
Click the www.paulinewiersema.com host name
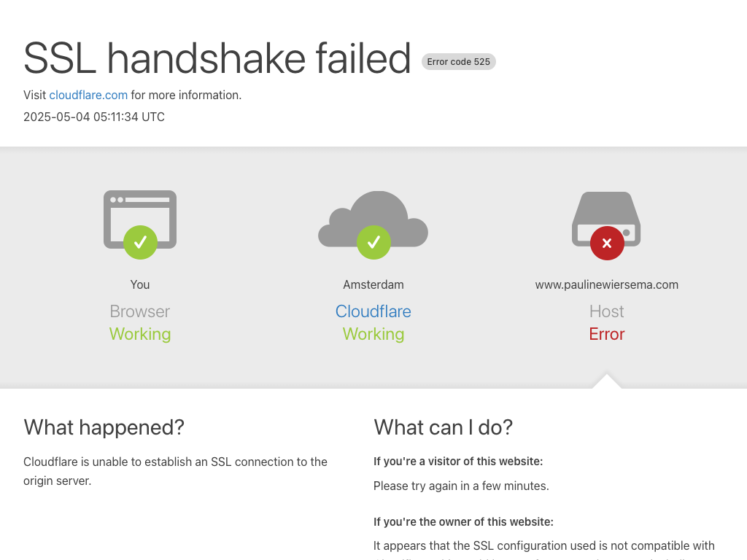point(607,284)
